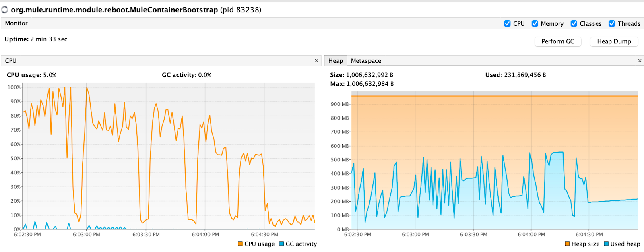Viewport: 644px width, 252px height.
Task: Click the 500 MB label on heap axis
Action: (x=340, y=160)
